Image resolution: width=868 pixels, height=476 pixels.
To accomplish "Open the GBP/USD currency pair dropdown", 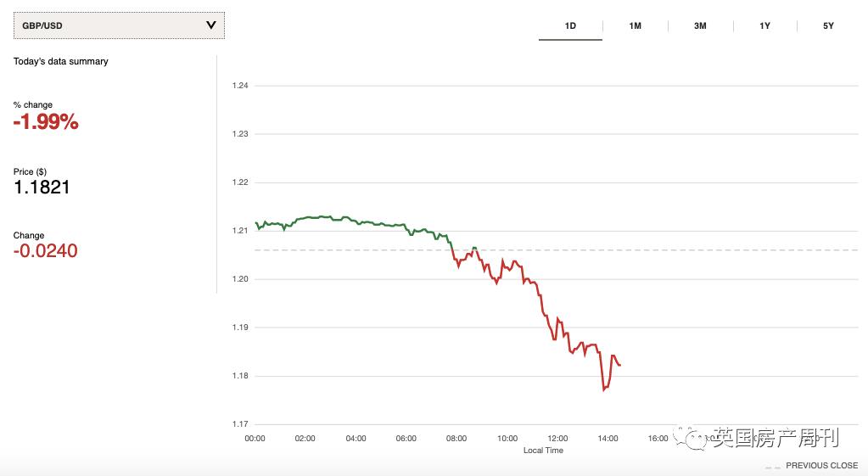I will [119, 25].
